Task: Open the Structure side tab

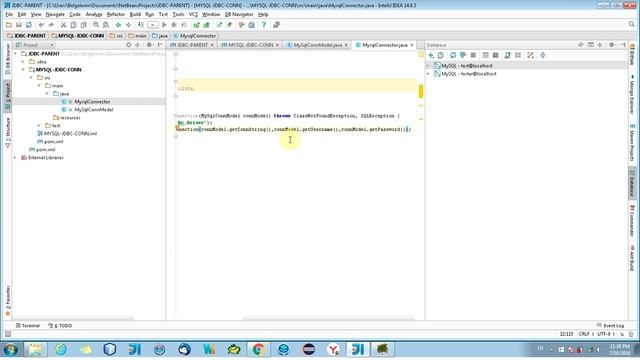Action: click(x=7, y=132)
